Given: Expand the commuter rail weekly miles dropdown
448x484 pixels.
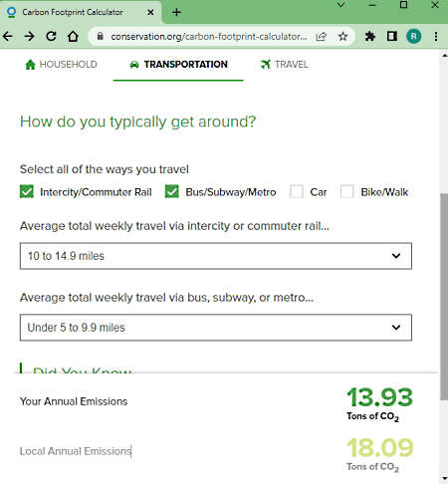Looking at the screenshot, I should click(216, 256).
